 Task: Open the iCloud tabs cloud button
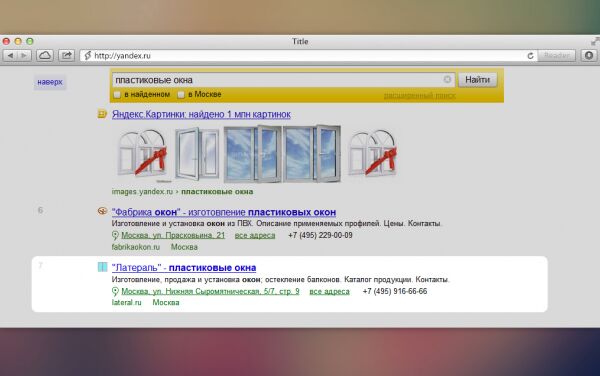[45, 56]
